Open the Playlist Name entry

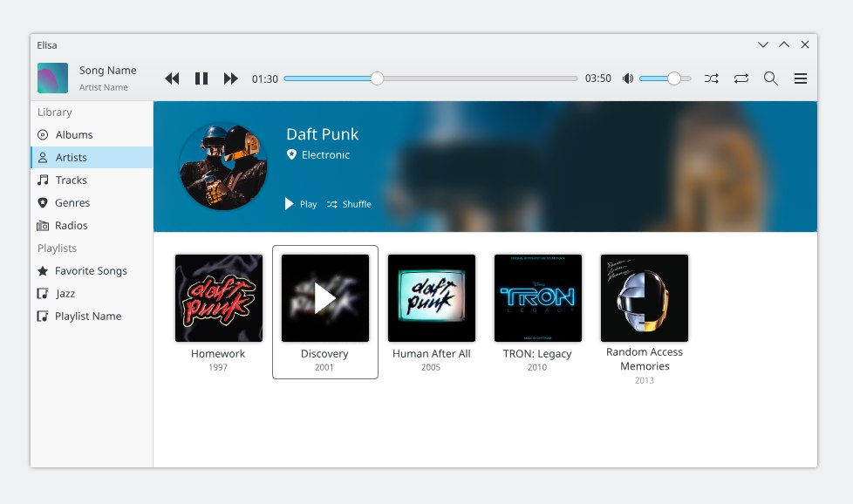tap(92, 316)
